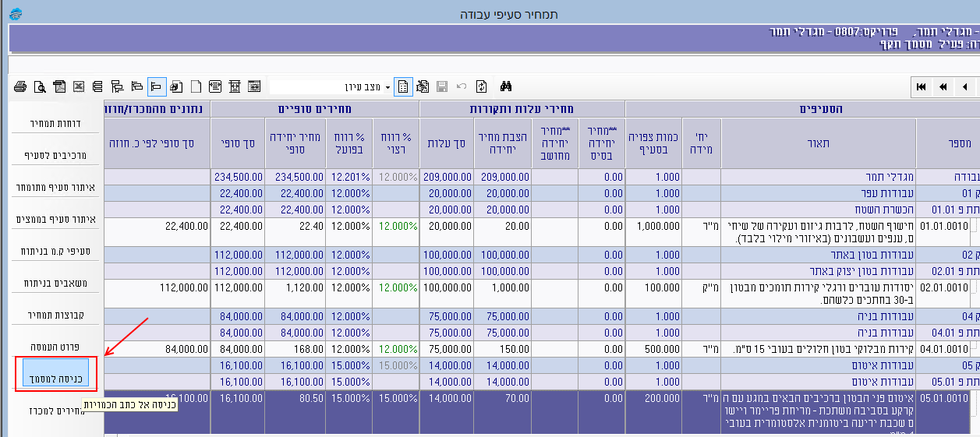Click the blank new page icon
Image resolution: width=980 pixels, height=437 pixels.
pos(196,86)
